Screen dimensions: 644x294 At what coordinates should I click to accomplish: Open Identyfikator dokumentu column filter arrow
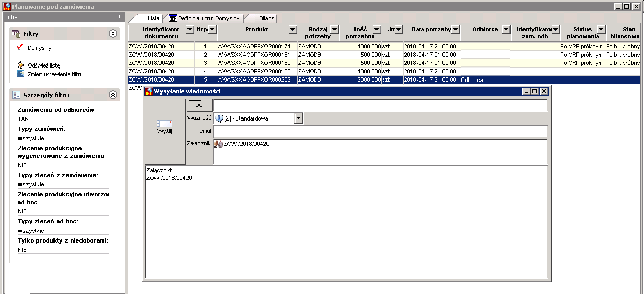click(190, 30)
